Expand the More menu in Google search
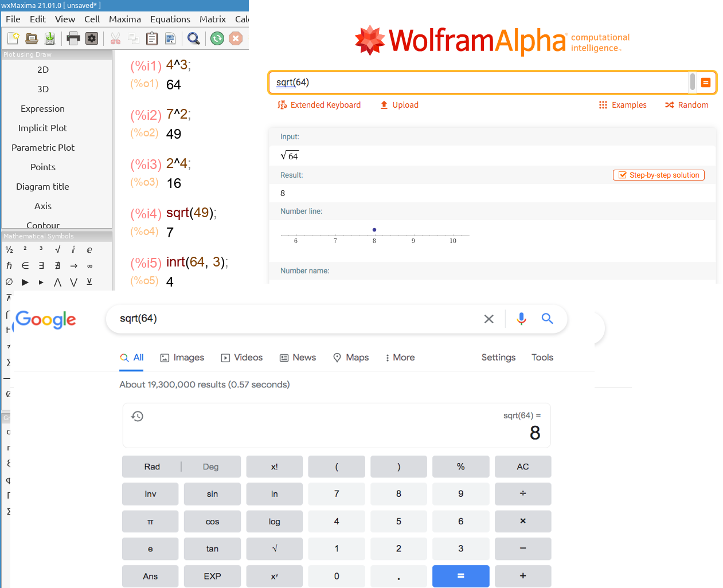Viewport: 723px width, 588px height. (400, 358)
